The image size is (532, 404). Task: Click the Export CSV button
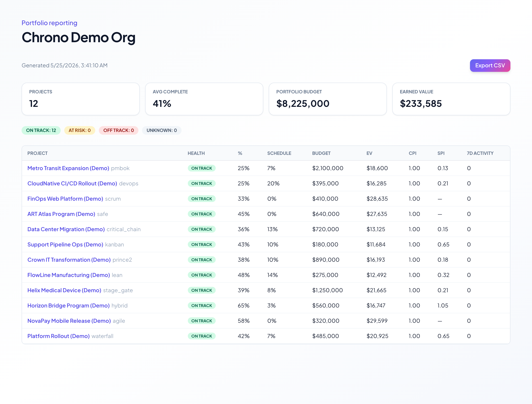tap(490, 65)
